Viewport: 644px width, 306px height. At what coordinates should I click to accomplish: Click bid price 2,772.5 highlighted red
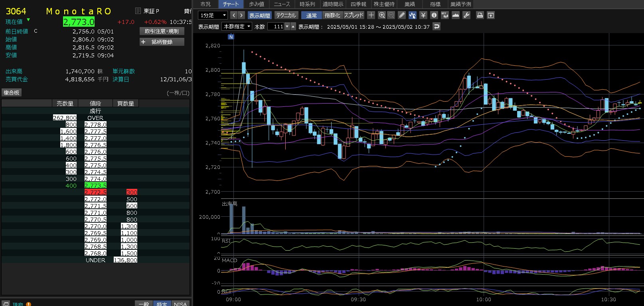point(95,192)
